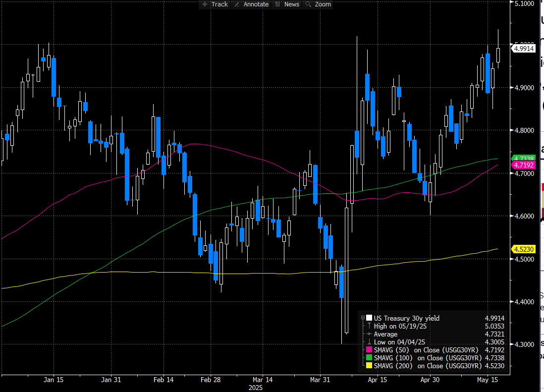The image size is (544, 392).
Task: Open the News panel from the toolbar
Action: pyautogui.click(x=287, y=4)
